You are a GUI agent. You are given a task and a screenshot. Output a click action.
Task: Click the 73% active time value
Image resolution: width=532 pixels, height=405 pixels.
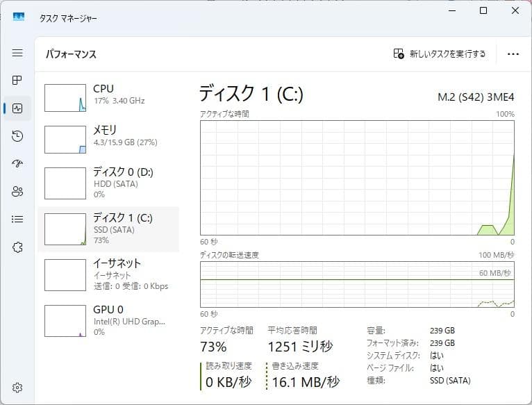(x=213, y=347)
